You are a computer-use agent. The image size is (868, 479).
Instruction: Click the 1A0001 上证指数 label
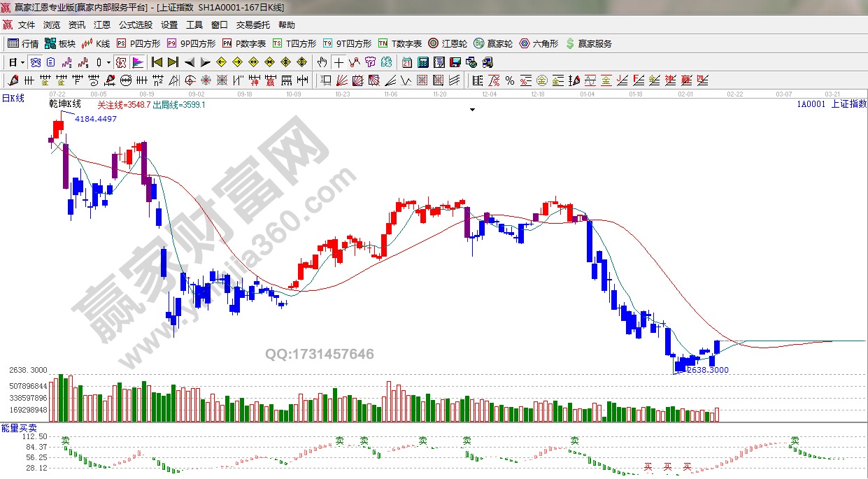[x=831, y=103]
